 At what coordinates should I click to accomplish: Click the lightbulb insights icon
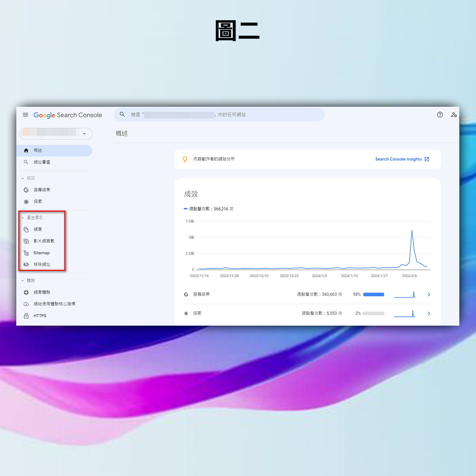(x=185, y=159)
